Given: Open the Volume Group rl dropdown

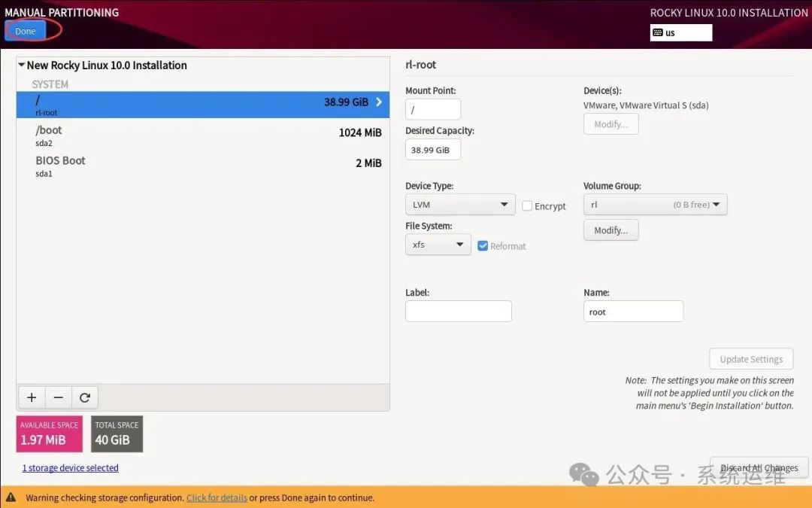Looking at the screenshot, I should pyautogui.click(x=655, y=205).
